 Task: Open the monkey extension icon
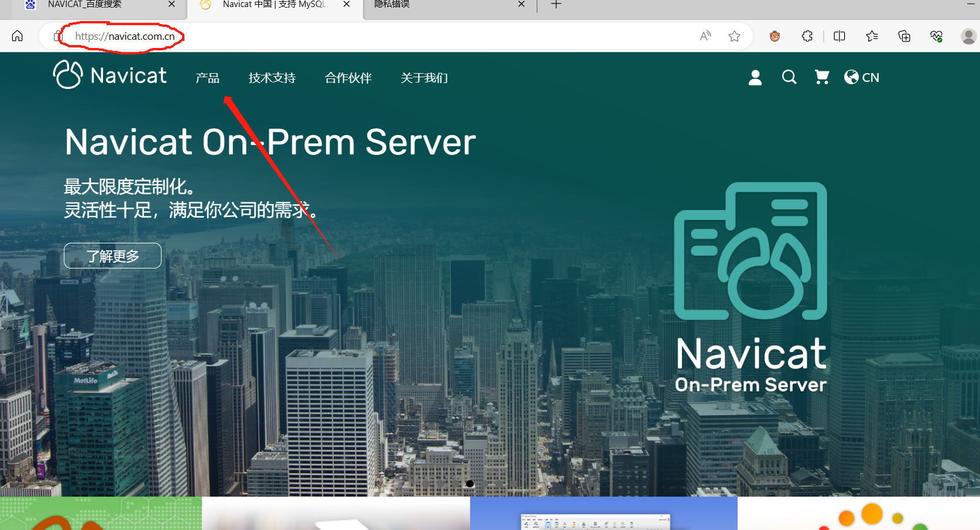(x=775, y=36)
